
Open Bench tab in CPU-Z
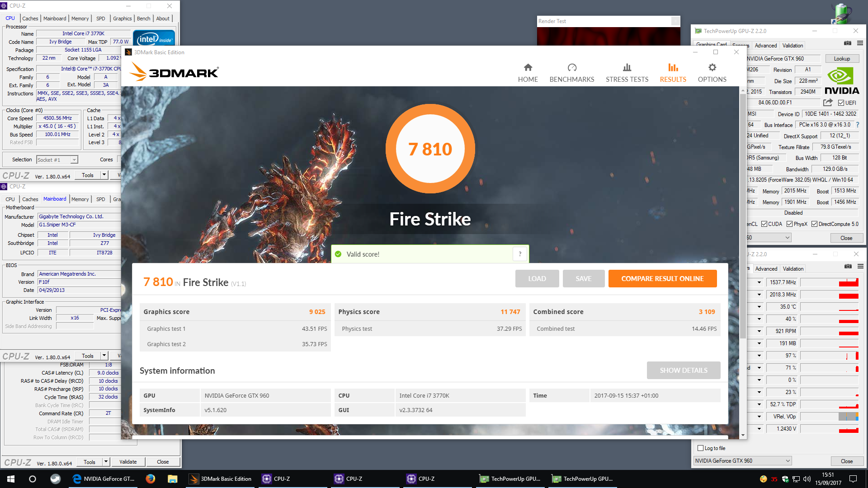pyautogui.click(x=144, y=19)
